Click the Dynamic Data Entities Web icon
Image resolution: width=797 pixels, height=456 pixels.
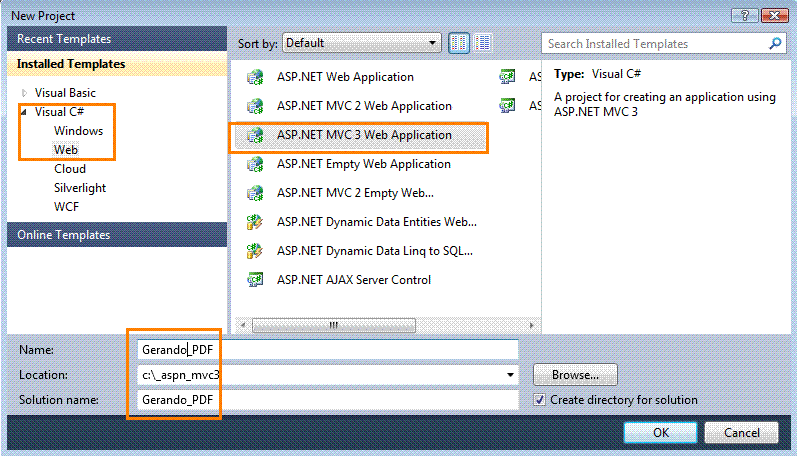(255, 222)
